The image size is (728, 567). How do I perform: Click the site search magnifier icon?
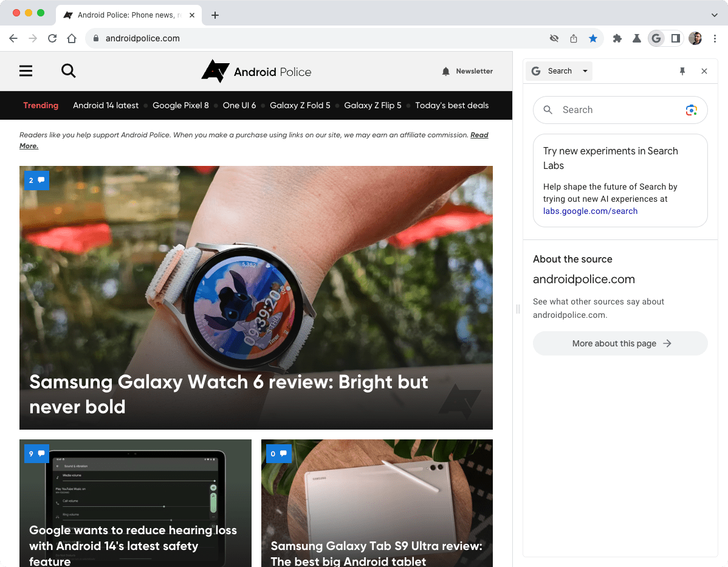[x=69, y=71]
